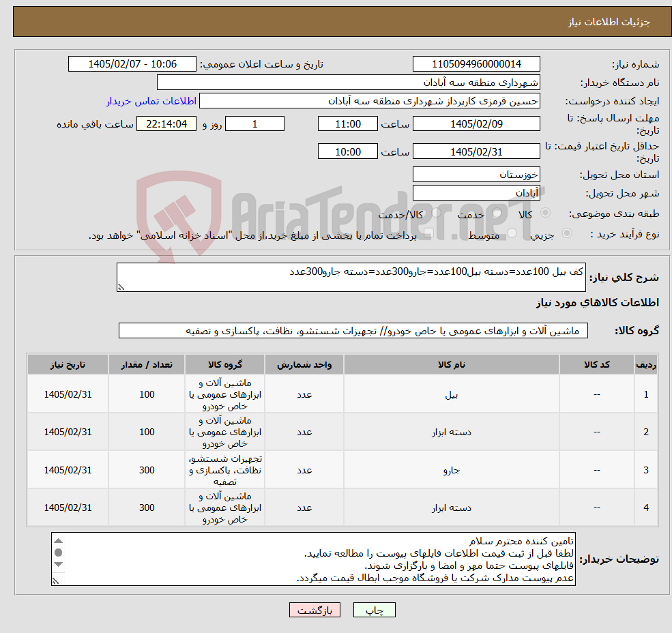This screenshot has width=672, height=633.
Task: Click quantity 100 in row 1
Action: pyautogui.click(x=147, y=394)
